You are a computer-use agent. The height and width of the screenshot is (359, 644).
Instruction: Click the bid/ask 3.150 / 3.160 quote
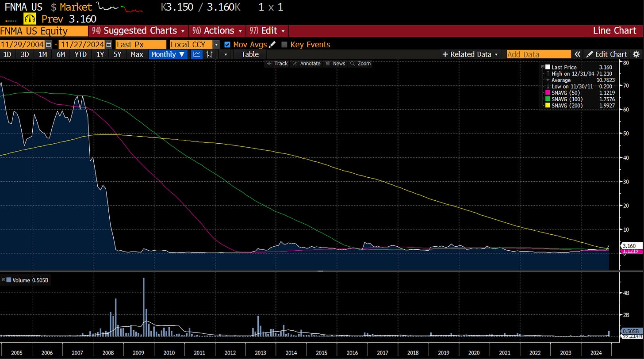202,7
